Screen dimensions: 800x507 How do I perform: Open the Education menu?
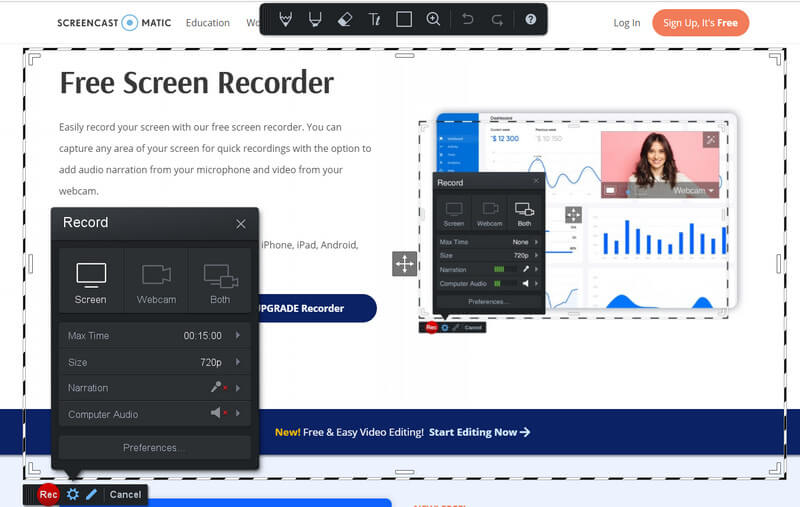tap(208, 23)
